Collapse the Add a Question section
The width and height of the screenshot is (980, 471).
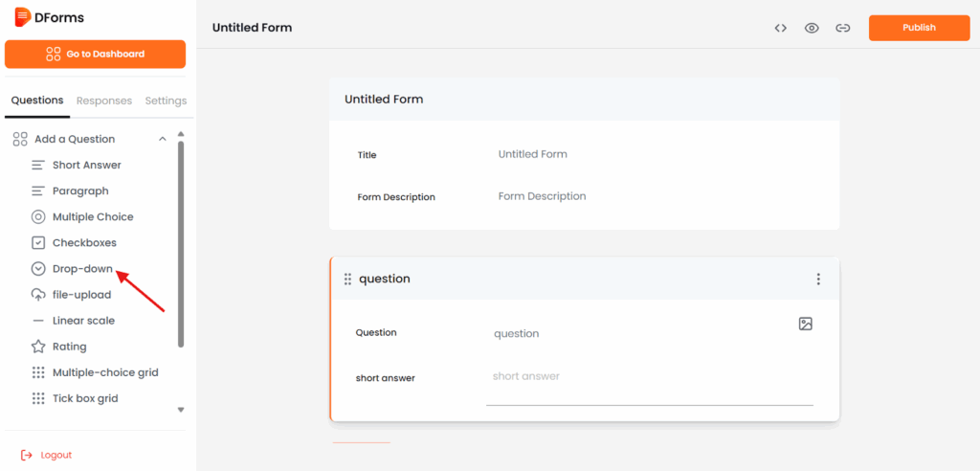[163, 139]
